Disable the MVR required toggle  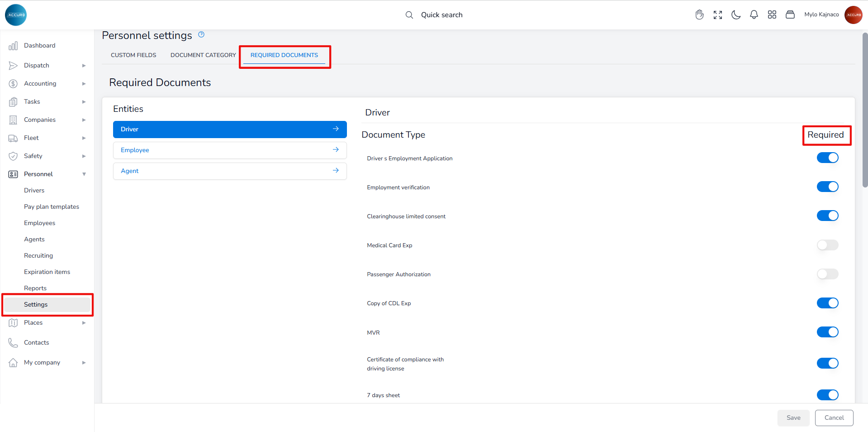[x=827, y=332]
